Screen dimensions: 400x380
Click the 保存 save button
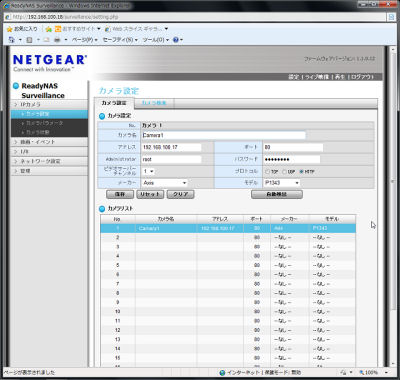[x=120, y=194]
